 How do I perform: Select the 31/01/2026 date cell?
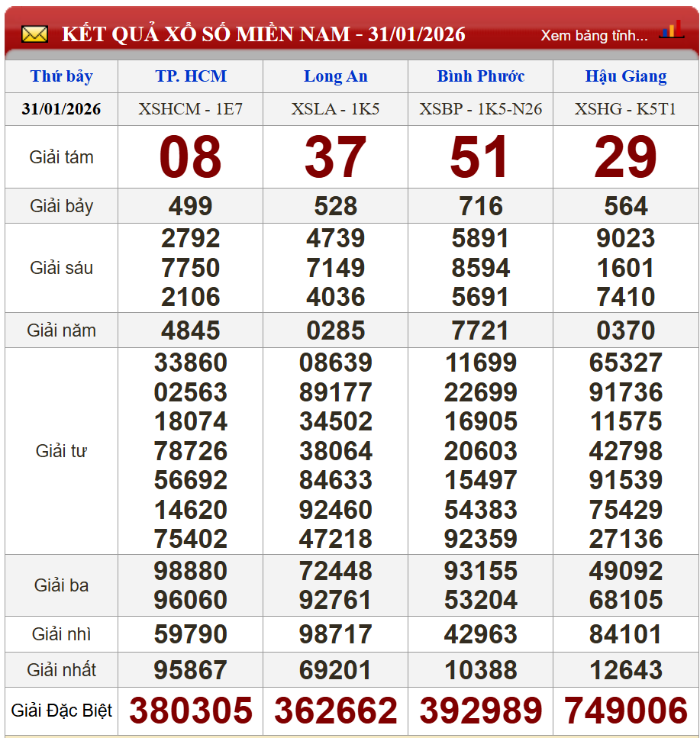(62, 109)
